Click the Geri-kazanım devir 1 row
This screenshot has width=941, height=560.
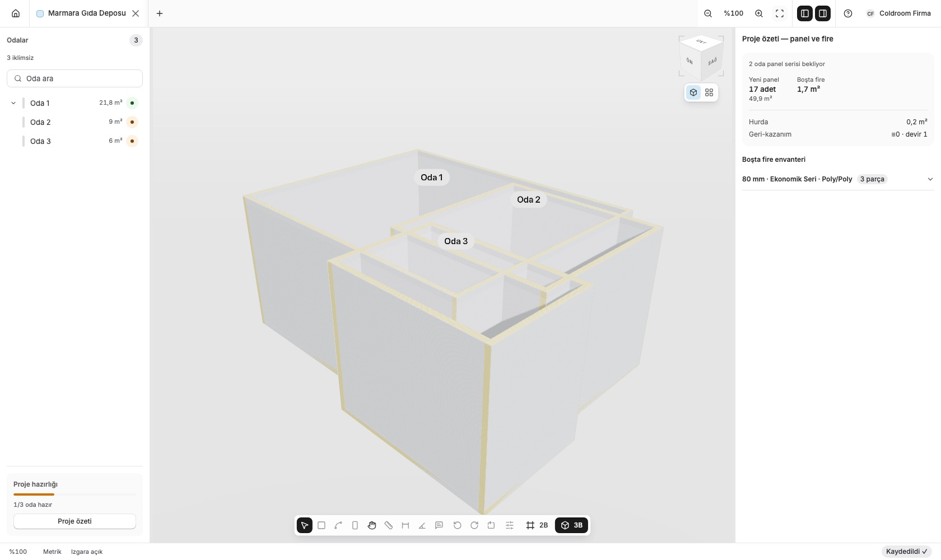coord(838,134)
